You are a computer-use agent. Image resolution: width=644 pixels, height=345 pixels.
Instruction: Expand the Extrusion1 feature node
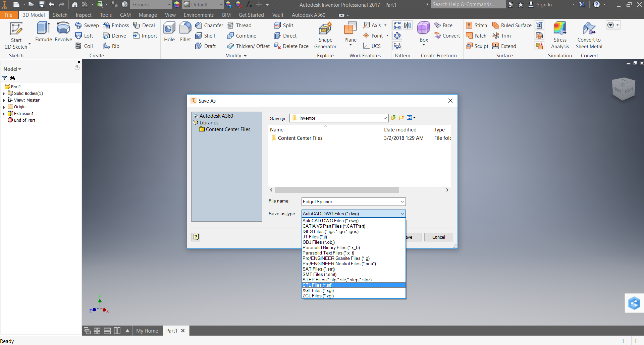(x=4, y=114)
